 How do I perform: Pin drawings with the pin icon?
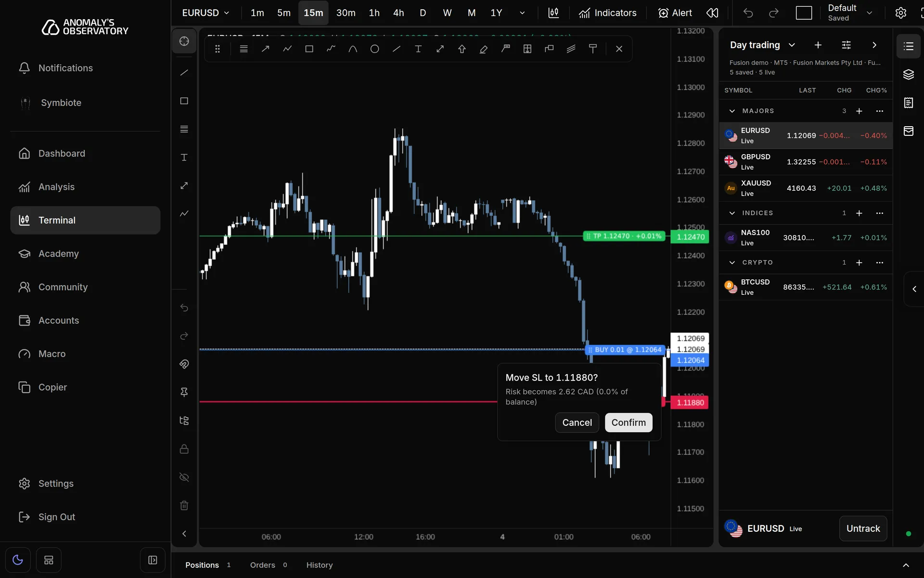pos(184,392)
